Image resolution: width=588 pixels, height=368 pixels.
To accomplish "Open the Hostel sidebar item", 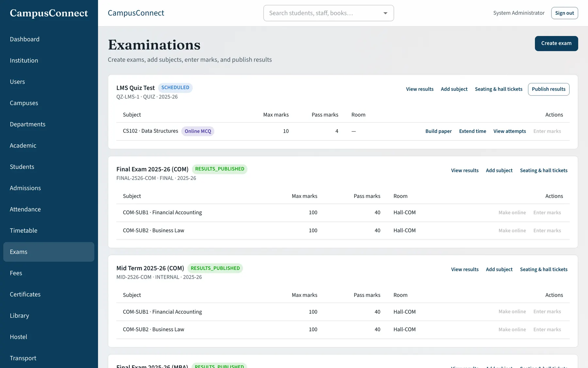I will (x=49, y=337).
